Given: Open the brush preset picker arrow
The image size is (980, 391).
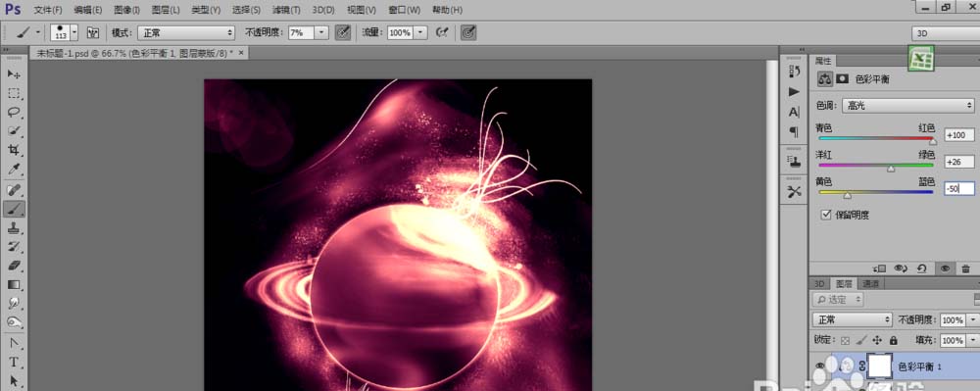Looking at the screenshot, I should [x=74, y=32].
